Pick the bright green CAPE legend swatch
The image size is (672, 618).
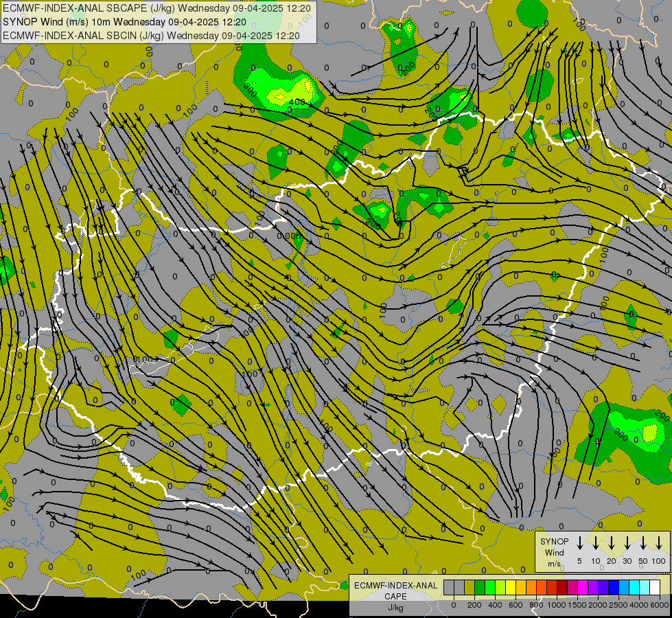pos(490,587)
